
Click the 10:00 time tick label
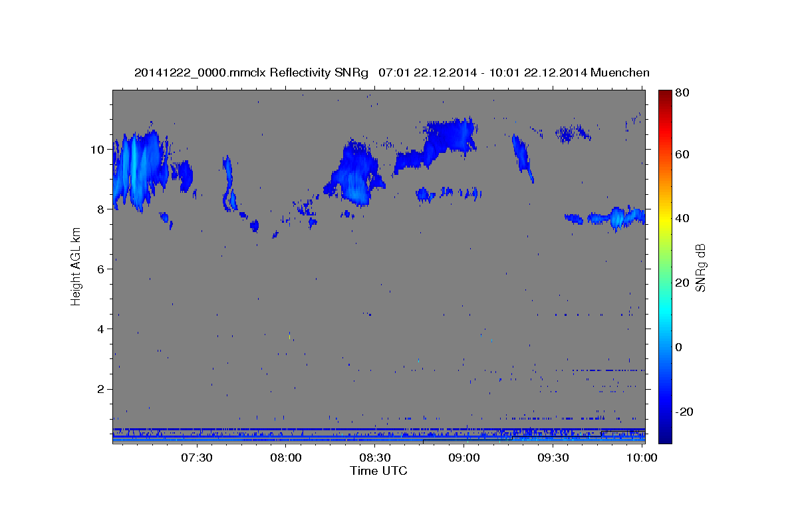coord(641,458)
